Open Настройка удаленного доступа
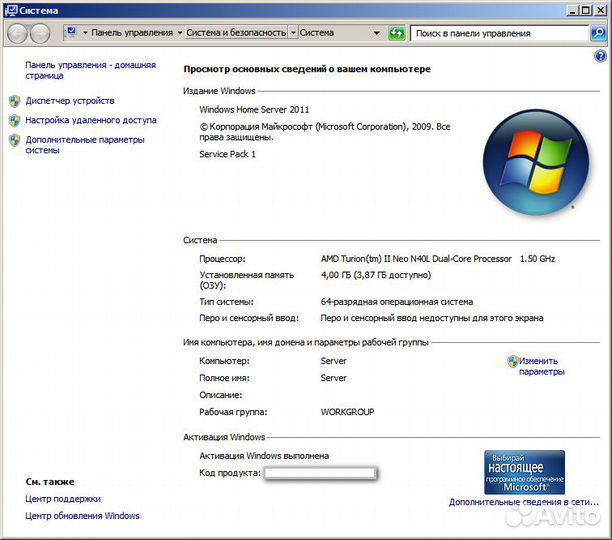Screen dimensions: 612x540 coord(91,120)
